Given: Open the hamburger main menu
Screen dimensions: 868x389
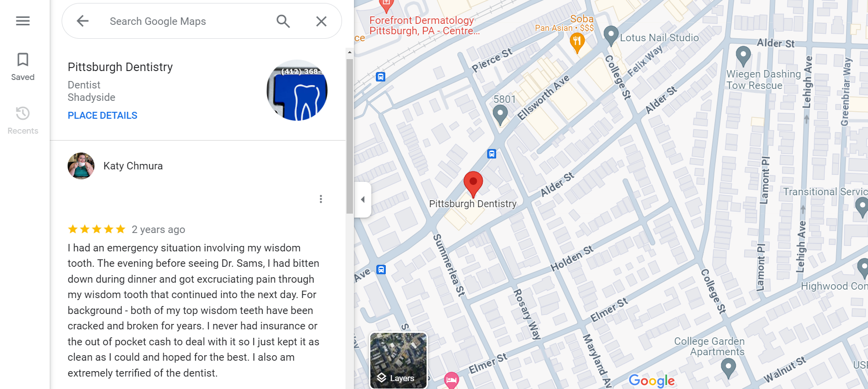Looking at the screenshot, I should [23, 21].
